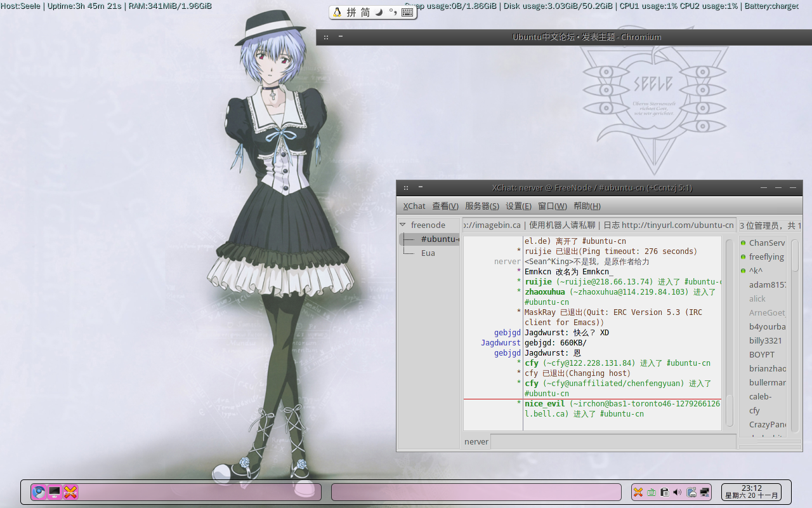Click the XChat message input field

[613, 441]
